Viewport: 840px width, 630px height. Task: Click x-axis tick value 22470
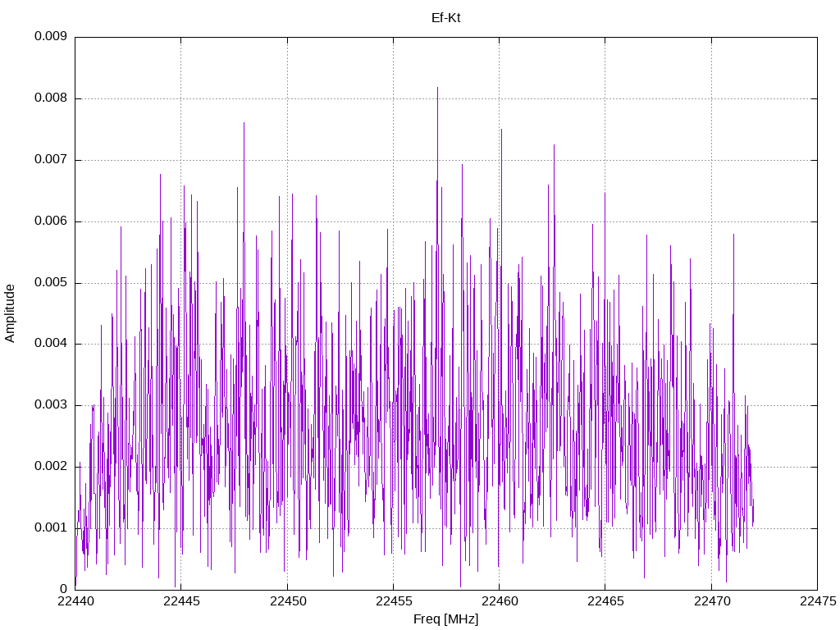[x=712, y=601]
